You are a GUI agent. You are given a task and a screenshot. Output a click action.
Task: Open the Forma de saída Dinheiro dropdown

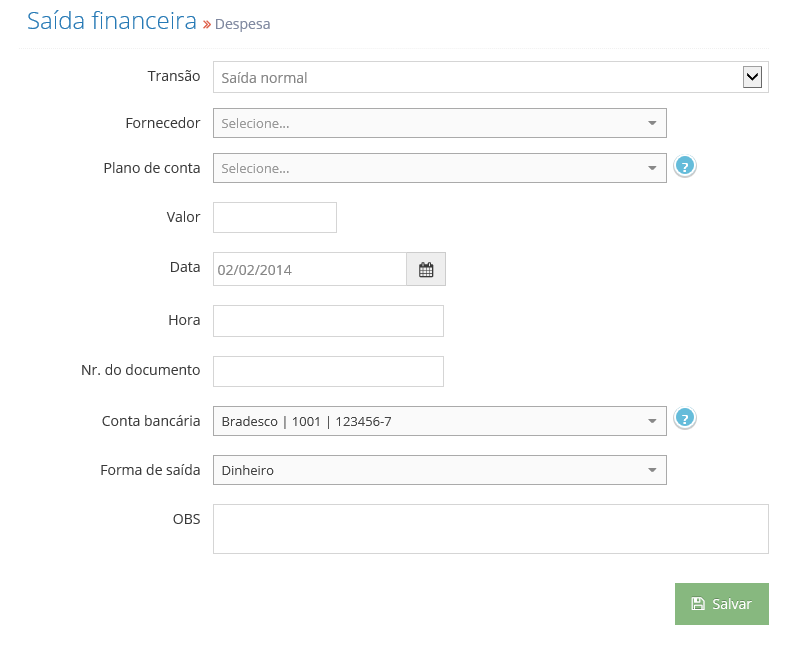coord(439,470)
